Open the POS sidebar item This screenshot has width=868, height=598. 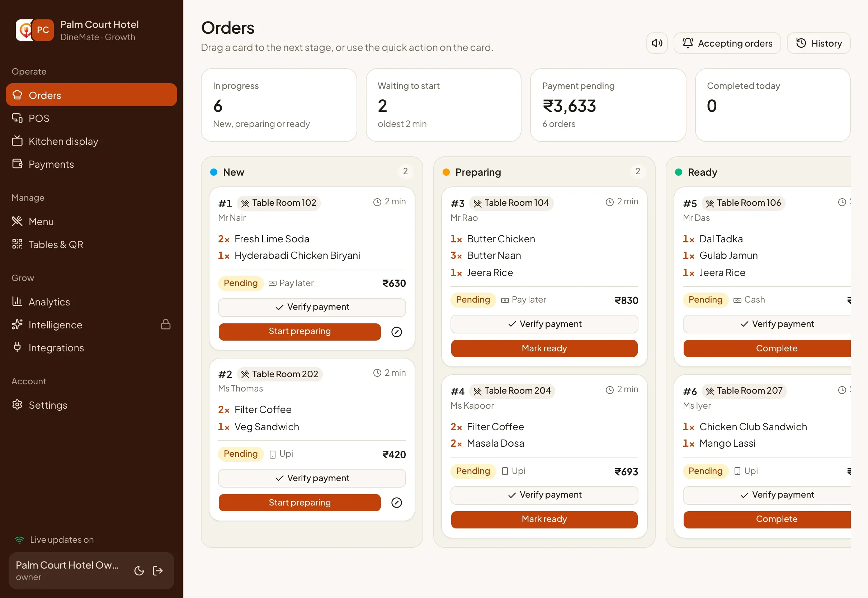click(x=91, y=118)
